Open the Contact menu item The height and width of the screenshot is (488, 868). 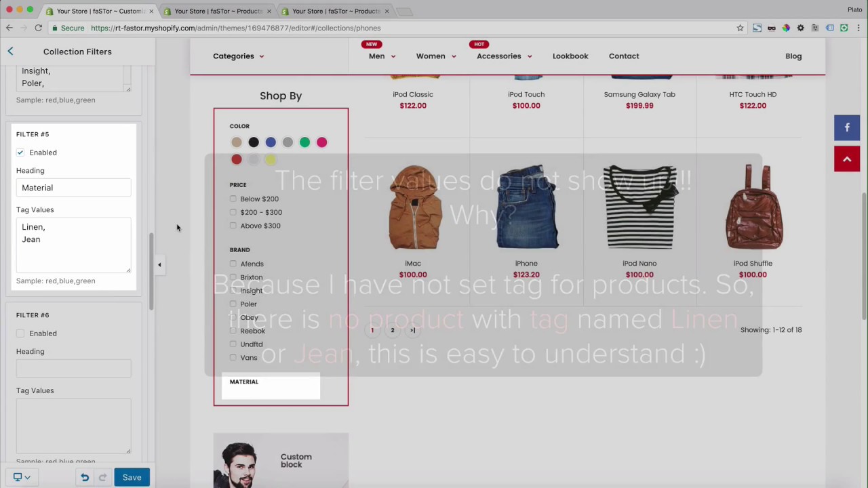coord(624,56)
